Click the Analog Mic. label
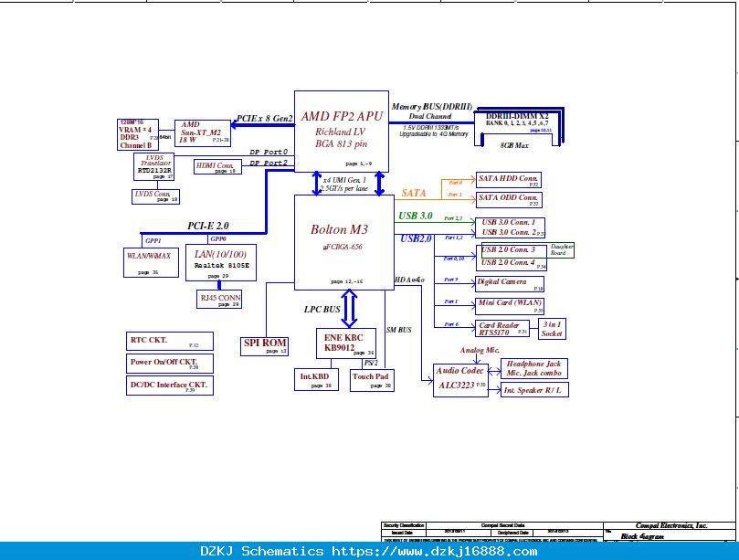This screenshot has height=560, width=739. tap(480, 350)
